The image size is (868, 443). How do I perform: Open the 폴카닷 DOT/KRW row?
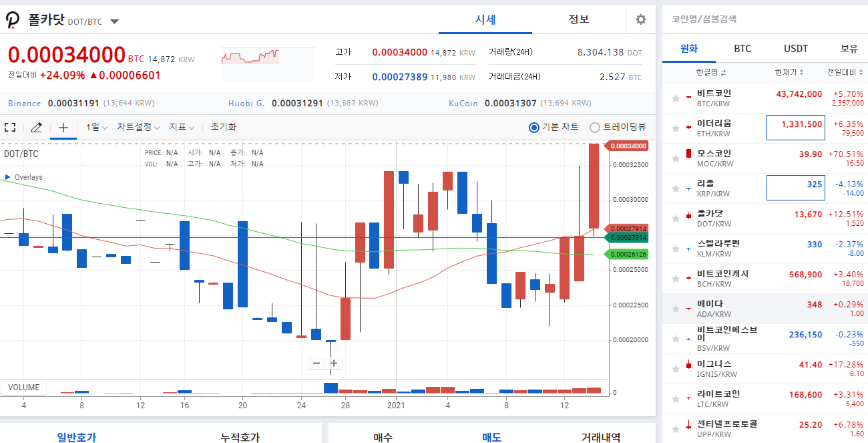coord(765,218)
